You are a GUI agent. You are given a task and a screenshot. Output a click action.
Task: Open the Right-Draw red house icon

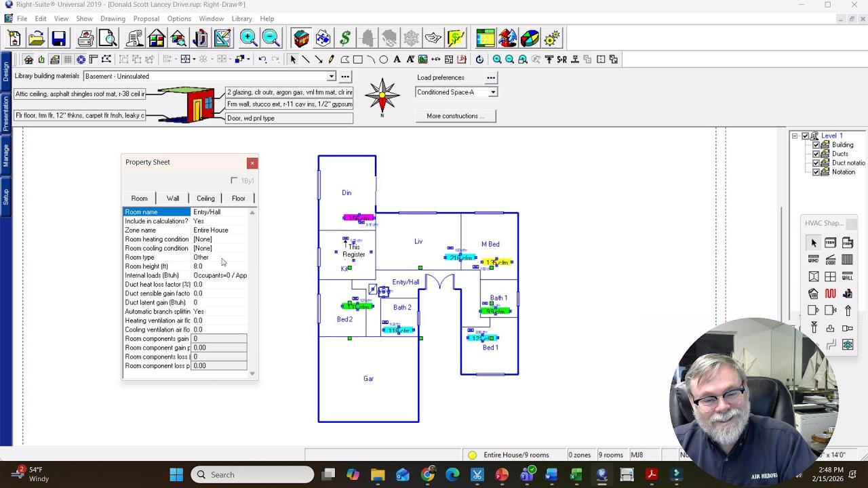click(x=301, y=38)
